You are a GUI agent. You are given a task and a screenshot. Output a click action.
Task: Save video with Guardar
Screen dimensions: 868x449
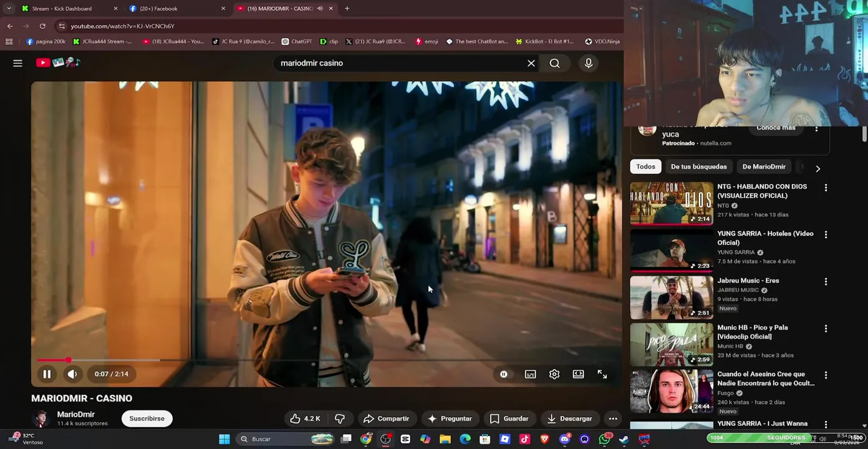(509, 418)
